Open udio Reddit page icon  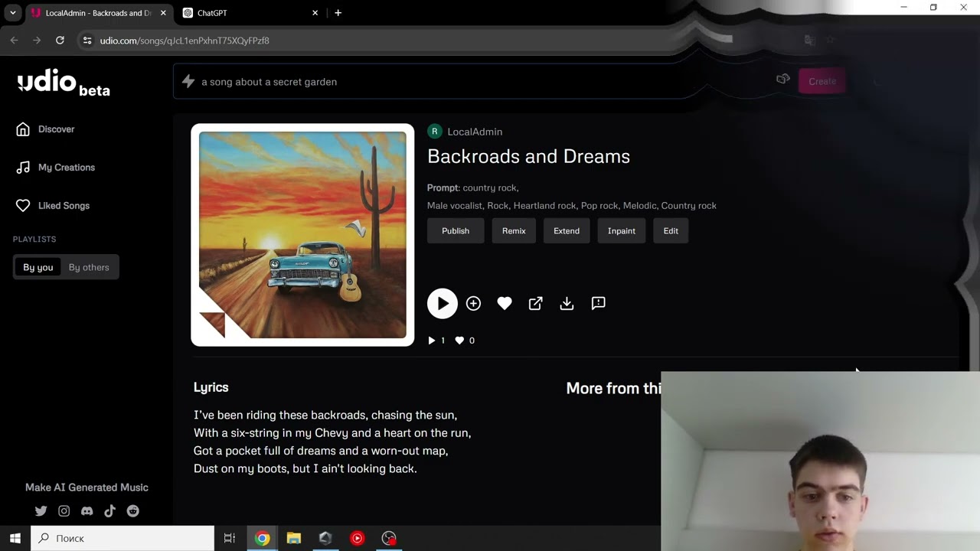[133, 511]
